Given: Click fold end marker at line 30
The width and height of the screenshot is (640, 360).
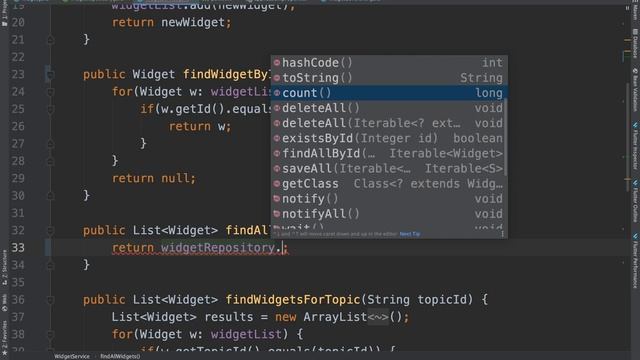Looking at the screenshot, I should click(x=51, y=196).
